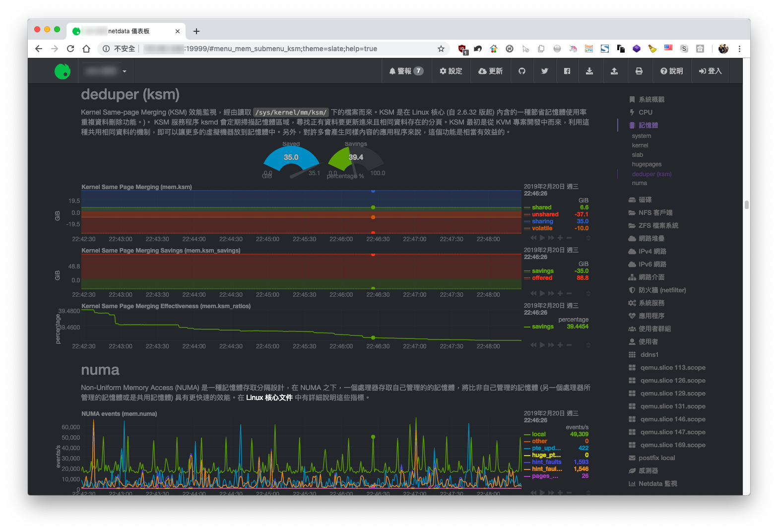Select the netdata 儀表板 tab
The height and width of the screenshot is (532, 778).
click(126, 31)
